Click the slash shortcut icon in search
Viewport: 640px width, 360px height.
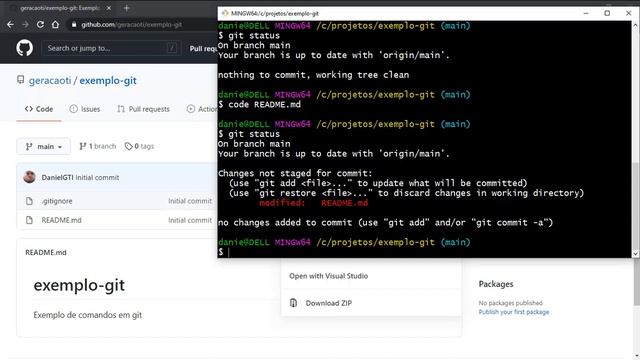172,48
